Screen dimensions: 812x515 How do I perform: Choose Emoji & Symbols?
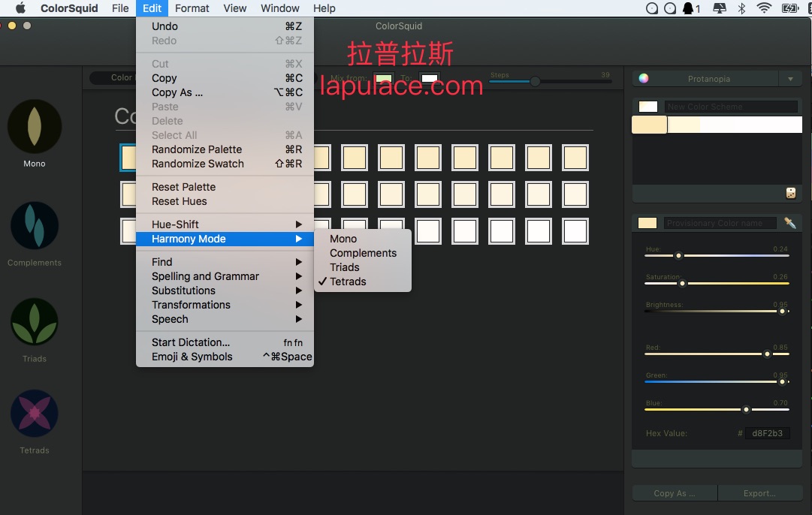tap(225, 357)
